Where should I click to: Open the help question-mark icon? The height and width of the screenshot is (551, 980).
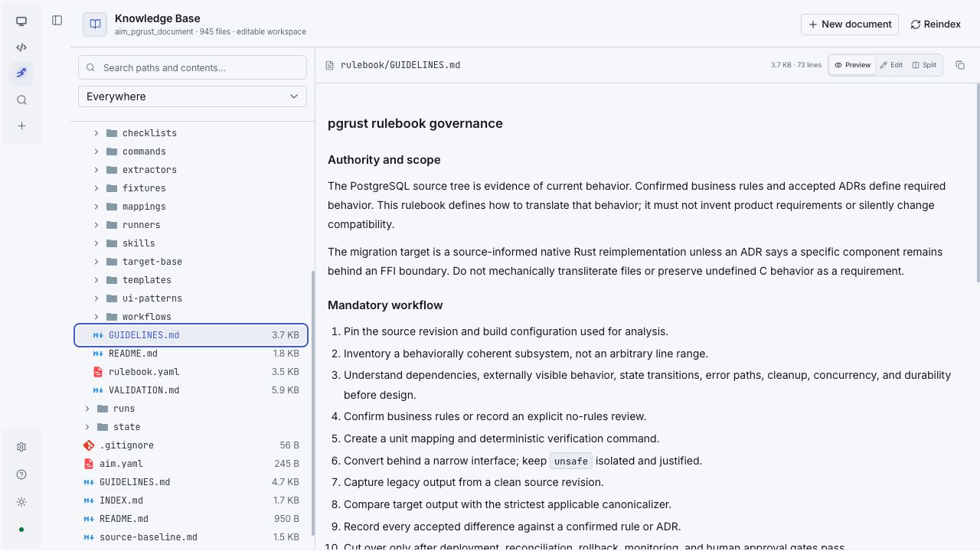21,474
